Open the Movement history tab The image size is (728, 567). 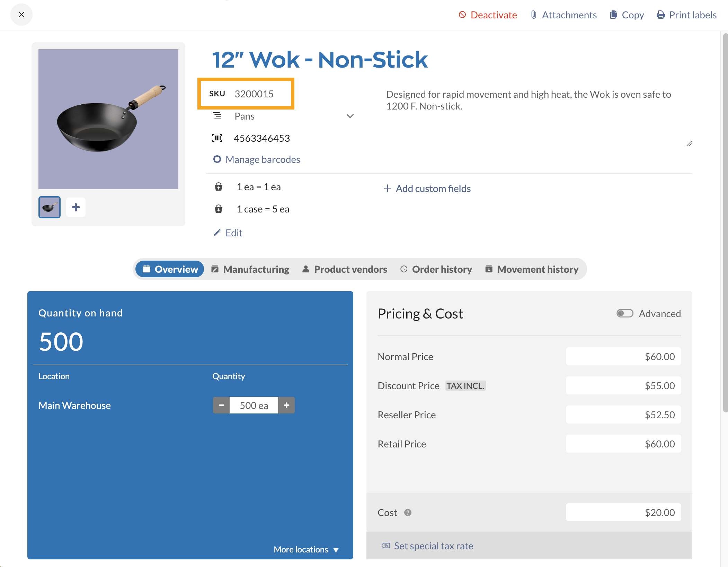532,269
